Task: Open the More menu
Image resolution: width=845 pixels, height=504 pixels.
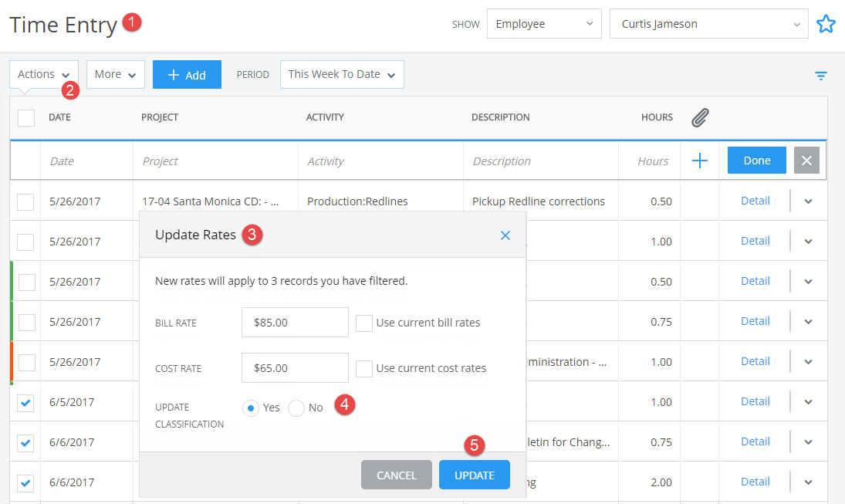Action: [115, 74]
